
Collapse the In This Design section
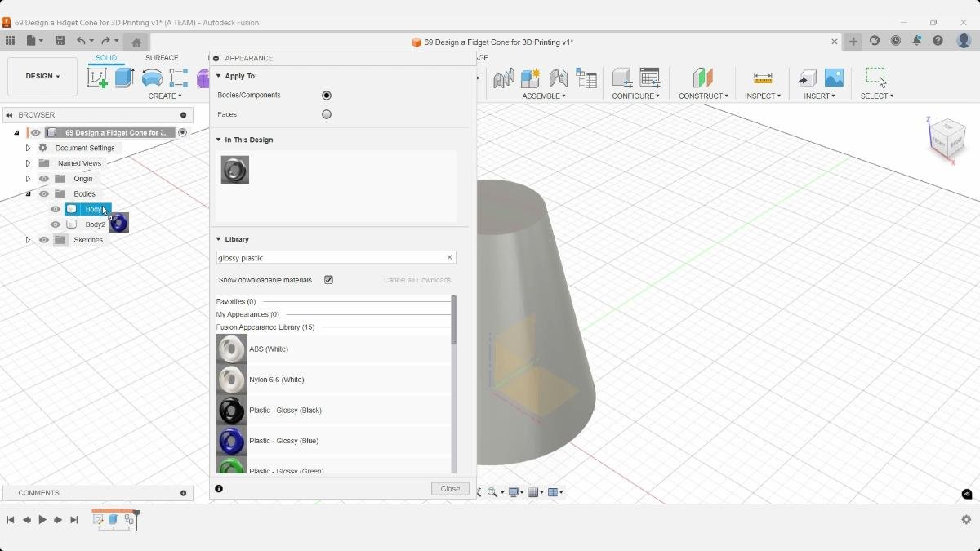pos(219,140)
